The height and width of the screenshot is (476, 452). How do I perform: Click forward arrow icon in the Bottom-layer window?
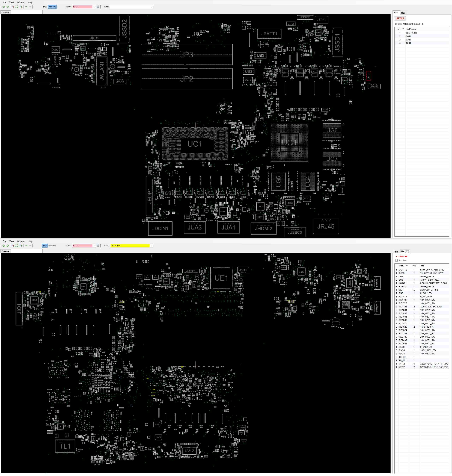pyautogui.click(x=30, y=7)
